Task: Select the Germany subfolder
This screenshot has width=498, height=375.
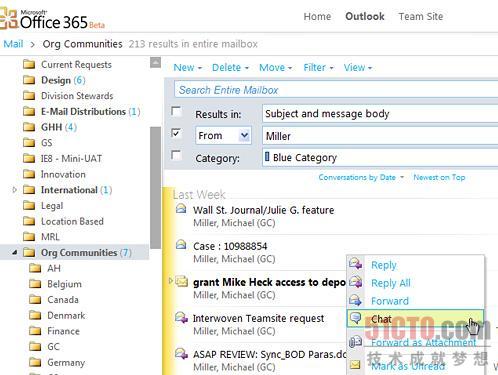Action: [x=66, y=362]
